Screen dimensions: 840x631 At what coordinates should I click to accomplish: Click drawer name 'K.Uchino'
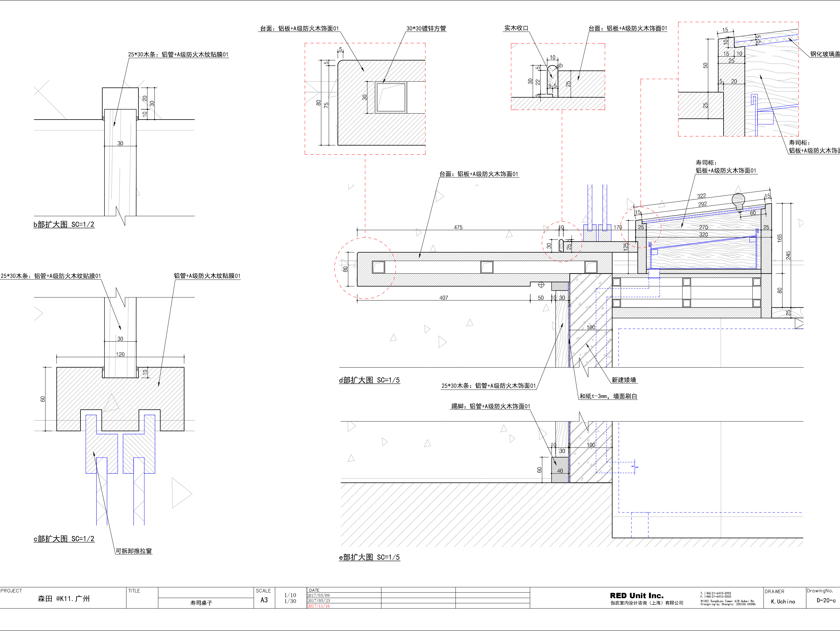[783, 602]
